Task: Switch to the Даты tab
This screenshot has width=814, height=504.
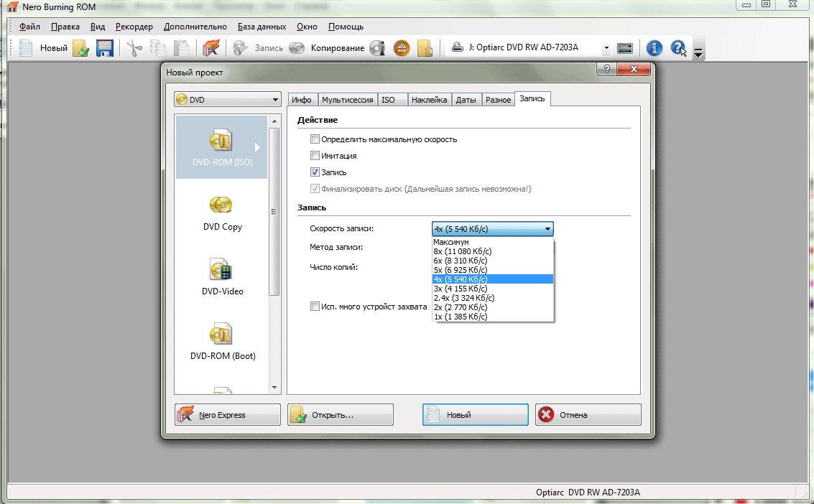Action: click(x=466, y=100)
